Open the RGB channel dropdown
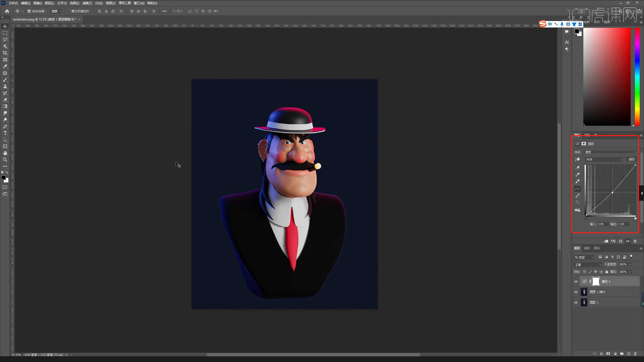The width and height of the screenshot is (644, 362). [604, 160]
